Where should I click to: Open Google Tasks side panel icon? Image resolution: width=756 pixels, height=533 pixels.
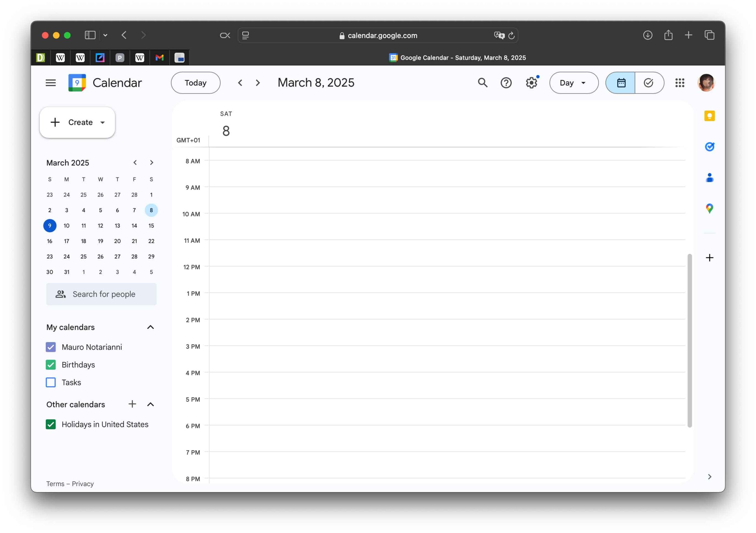709,147
